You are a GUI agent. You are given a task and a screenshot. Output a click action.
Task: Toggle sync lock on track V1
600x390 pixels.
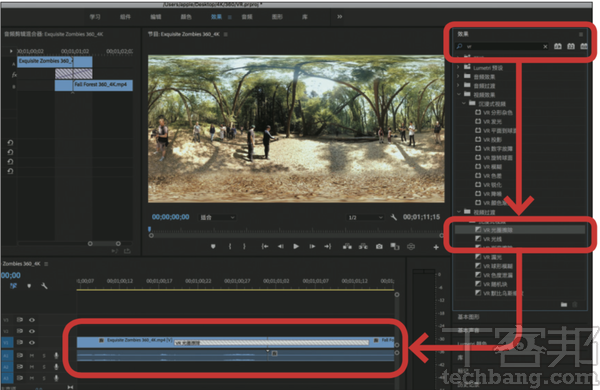[20, 343]
